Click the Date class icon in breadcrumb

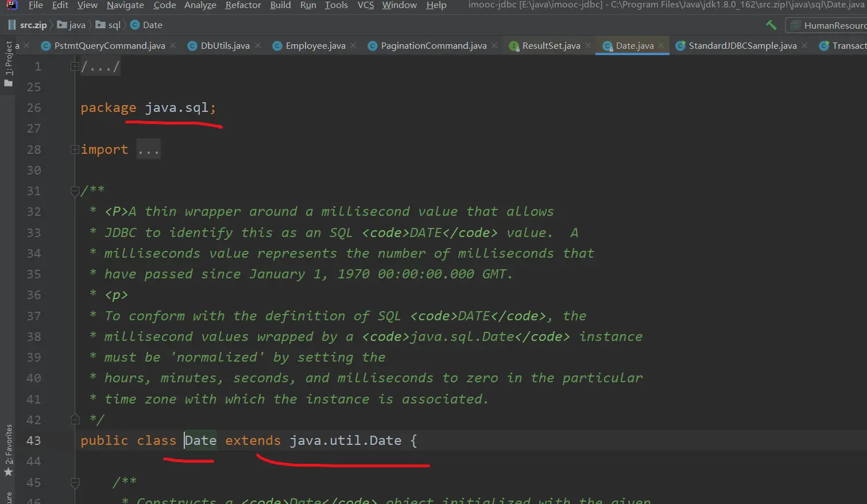point(135,25)
